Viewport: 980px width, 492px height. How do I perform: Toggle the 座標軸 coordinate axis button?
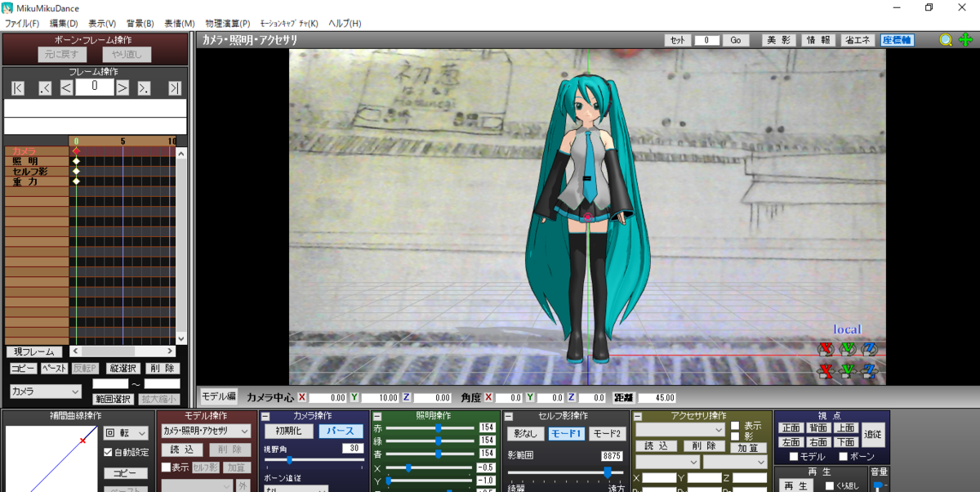click(896, 39)
